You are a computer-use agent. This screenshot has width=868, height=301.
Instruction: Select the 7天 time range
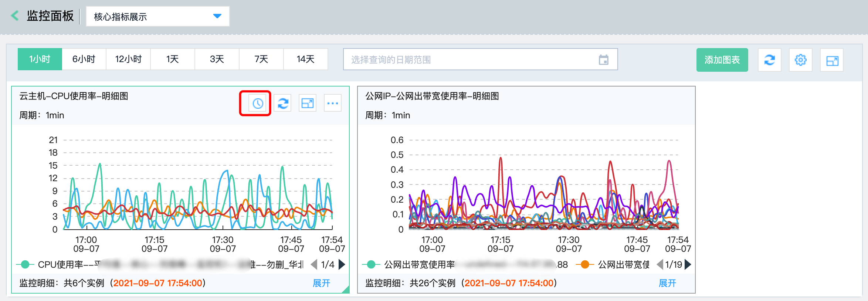261,59
